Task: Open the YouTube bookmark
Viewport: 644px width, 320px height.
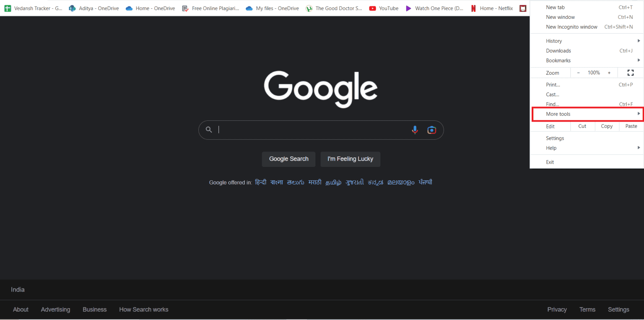Action: click(x=383, y=8)
